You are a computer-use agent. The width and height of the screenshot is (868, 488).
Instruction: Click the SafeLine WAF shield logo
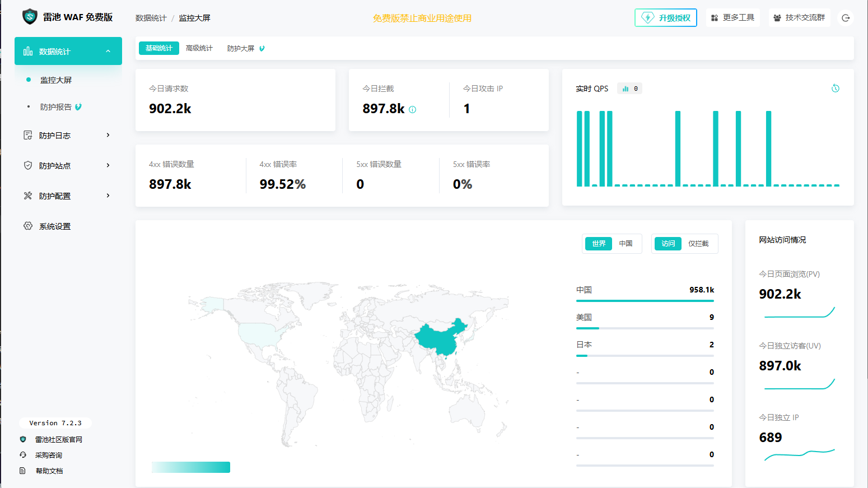tap(30, 17)
